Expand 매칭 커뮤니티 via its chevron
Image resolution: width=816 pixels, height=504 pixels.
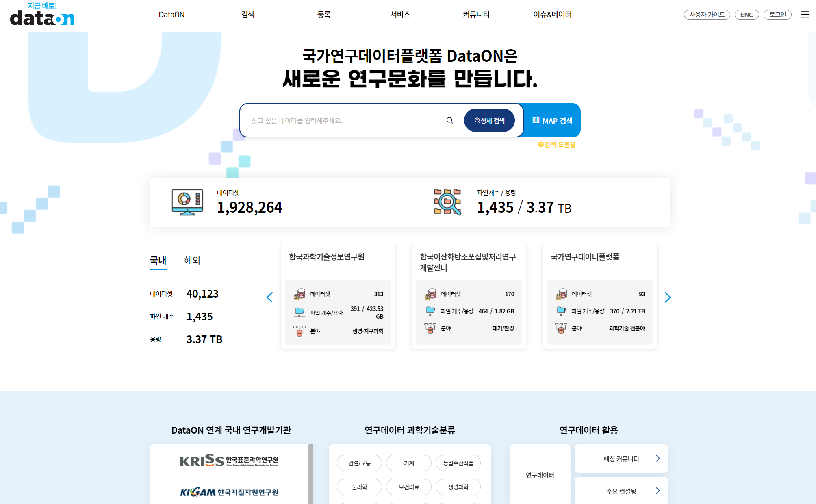tap(658, 458)
